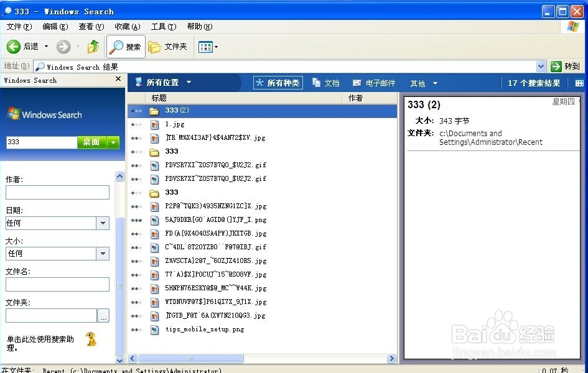
Task: Filter results by Documents
Action: 326,83
